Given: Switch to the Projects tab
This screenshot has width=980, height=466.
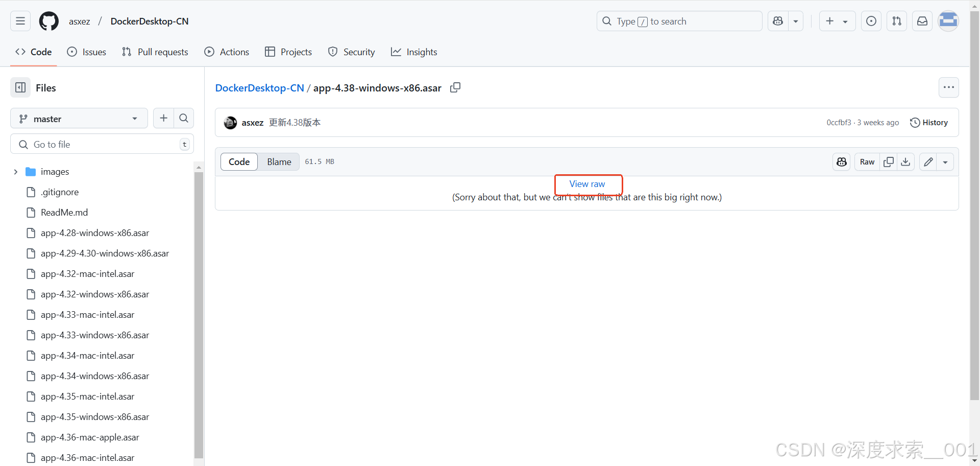Looking at the screenshot, I should [x=288, y=52].
